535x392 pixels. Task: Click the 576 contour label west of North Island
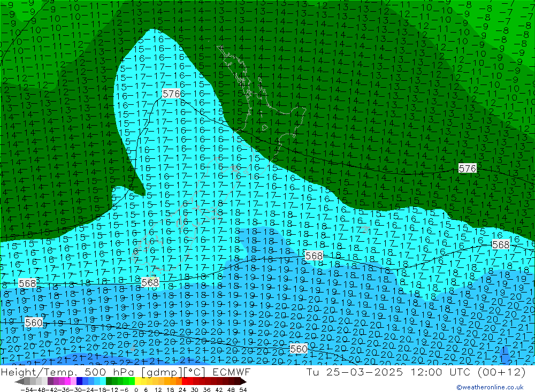171,94
